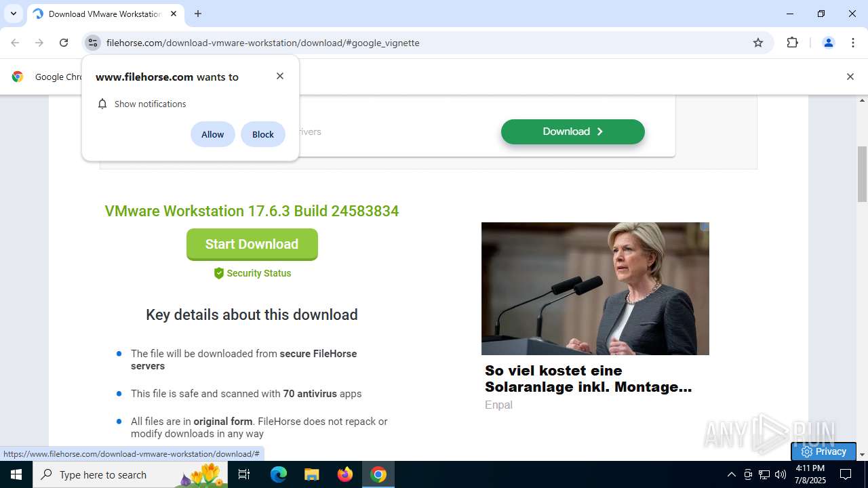
Task: Dismiss the Google Chrome info bar
Action: tap(850, 77)
